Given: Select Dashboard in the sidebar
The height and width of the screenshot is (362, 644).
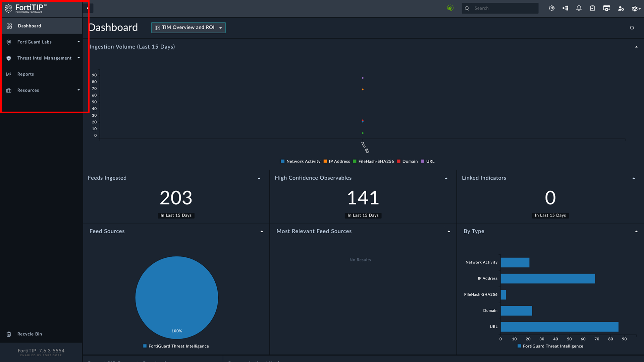Looking at the screenshot, I should click(30, 26).
